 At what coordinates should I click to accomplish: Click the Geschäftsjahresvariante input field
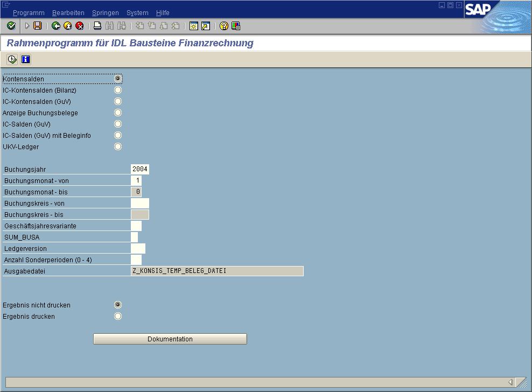pyautogui.click(x=136, y=226)
